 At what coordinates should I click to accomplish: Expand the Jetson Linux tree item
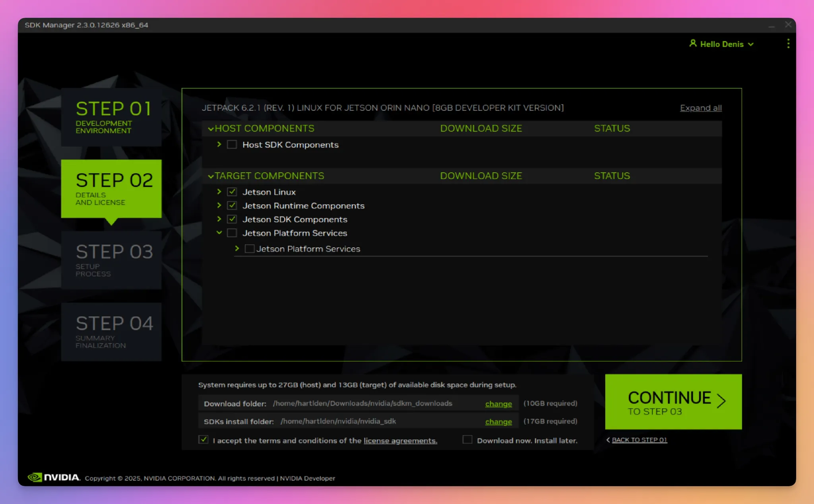(219, 192)
